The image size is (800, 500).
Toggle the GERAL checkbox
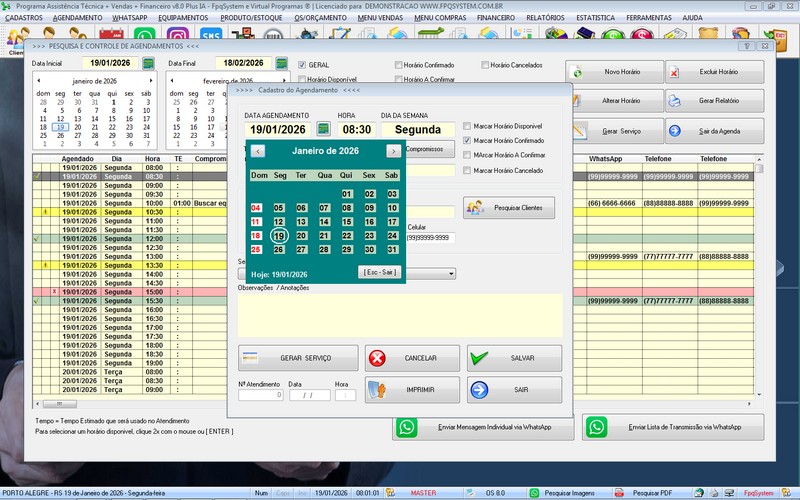[x=302, y=65]
